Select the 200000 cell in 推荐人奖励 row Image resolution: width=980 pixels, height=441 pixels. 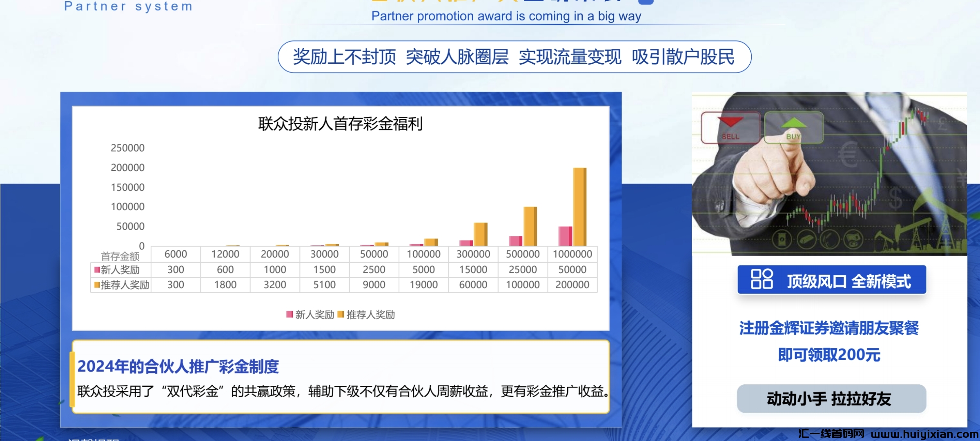572,285
